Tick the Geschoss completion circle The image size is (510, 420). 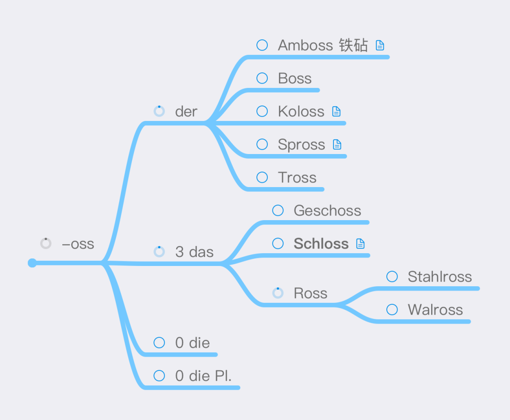click(278, 210)
